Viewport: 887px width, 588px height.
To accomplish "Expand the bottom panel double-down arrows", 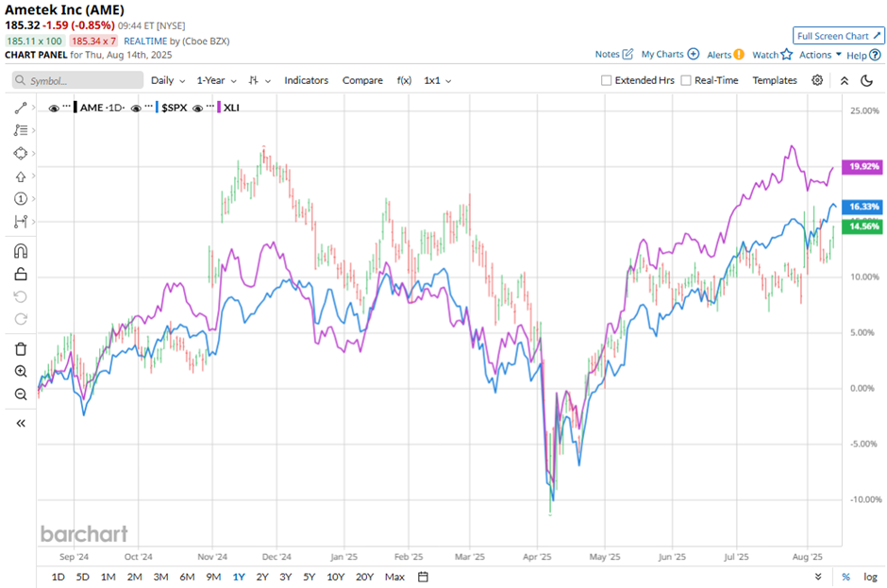I will (818, 577).
